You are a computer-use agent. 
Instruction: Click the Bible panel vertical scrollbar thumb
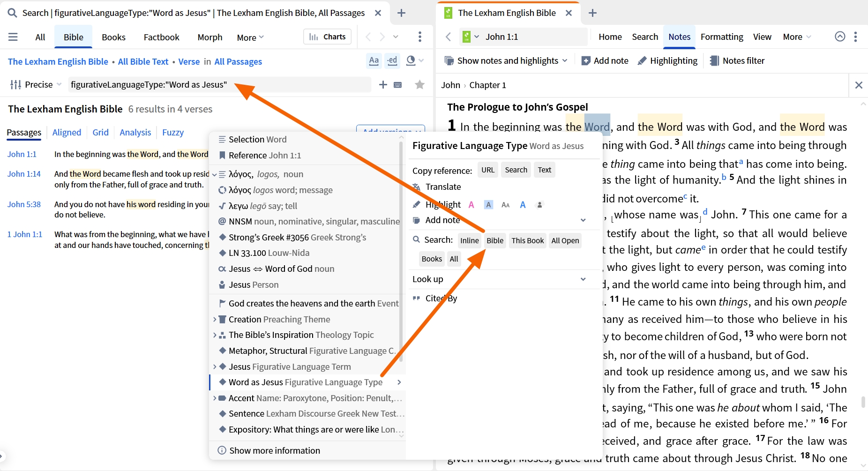pos(863,402)
